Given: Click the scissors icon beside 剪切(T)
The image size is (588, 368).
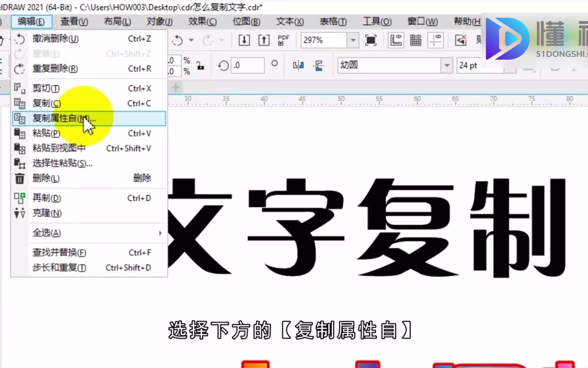Looking at the screenshot, I should (20, 89).
